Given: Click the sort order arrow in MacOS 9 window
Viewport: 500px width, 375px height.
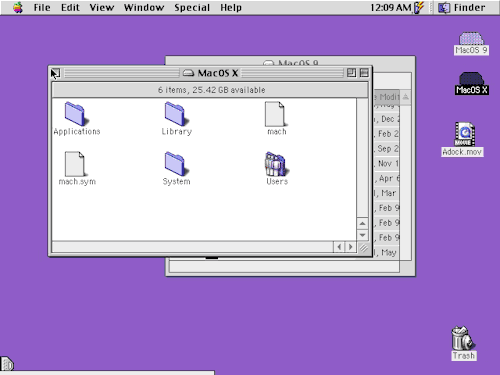Looking at the screenshot, I should pyautogui.click(x=405, y=97).
